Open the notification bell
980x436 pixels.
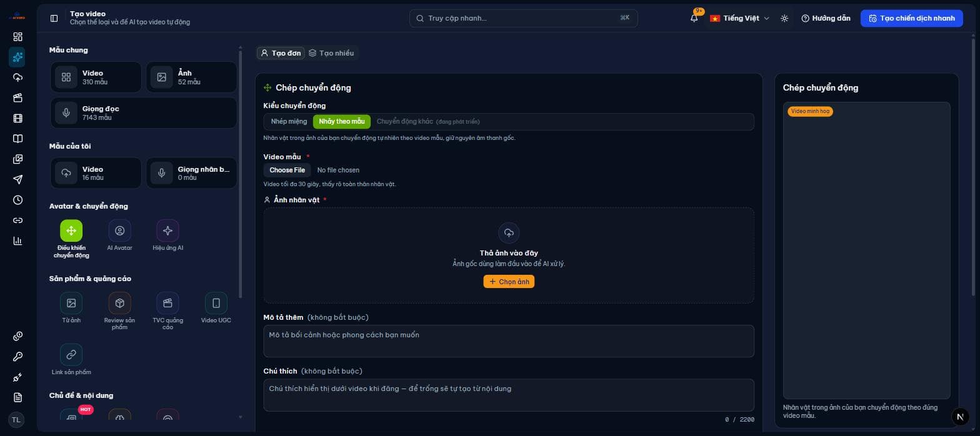click(x=694, y=18)
